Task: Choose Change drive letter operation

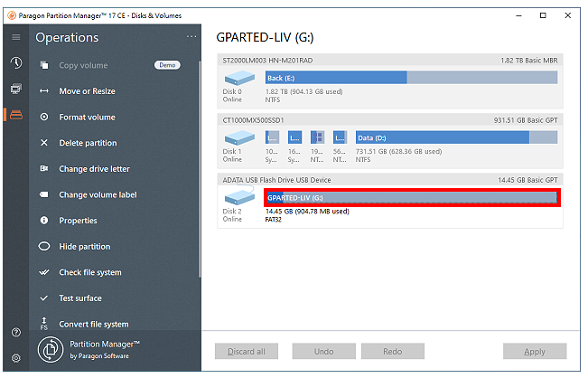Action: [x=94, y=169]
